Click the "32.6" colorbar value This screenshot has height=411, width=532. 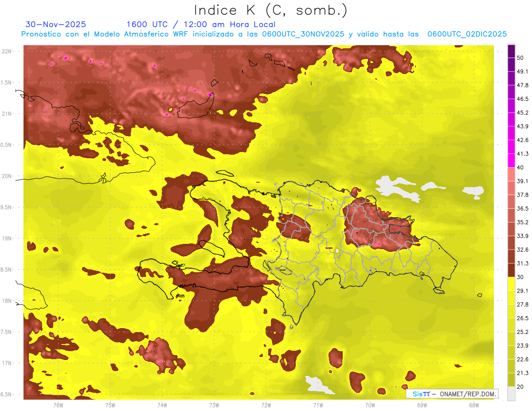click(522, 250)
